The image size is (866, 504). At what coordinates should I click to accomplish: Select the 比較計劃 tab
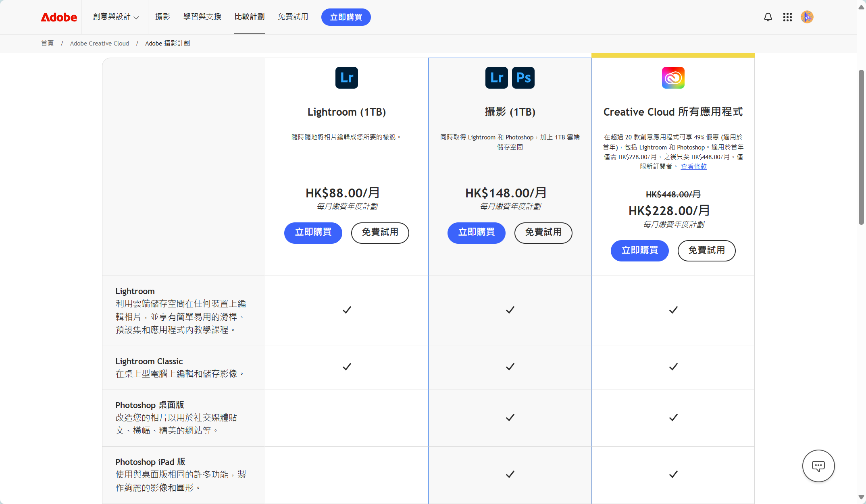pyautogui.click(x=249, y=17)
